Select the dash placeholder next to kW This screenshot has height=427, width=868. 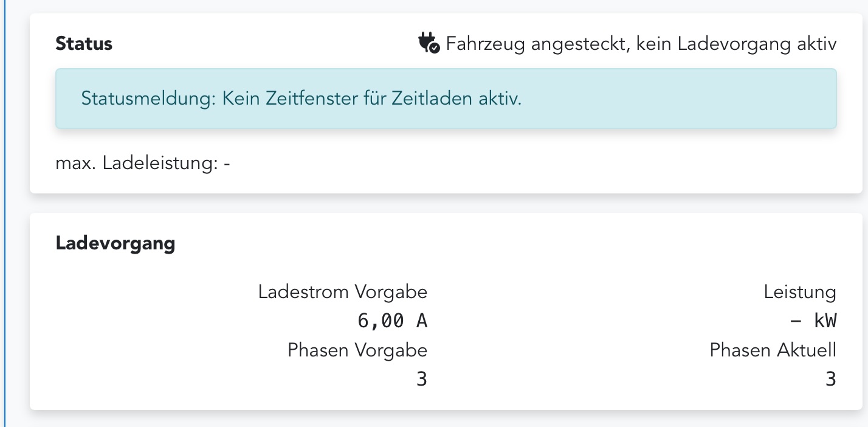pyautogui.click(x=795, y=321)
